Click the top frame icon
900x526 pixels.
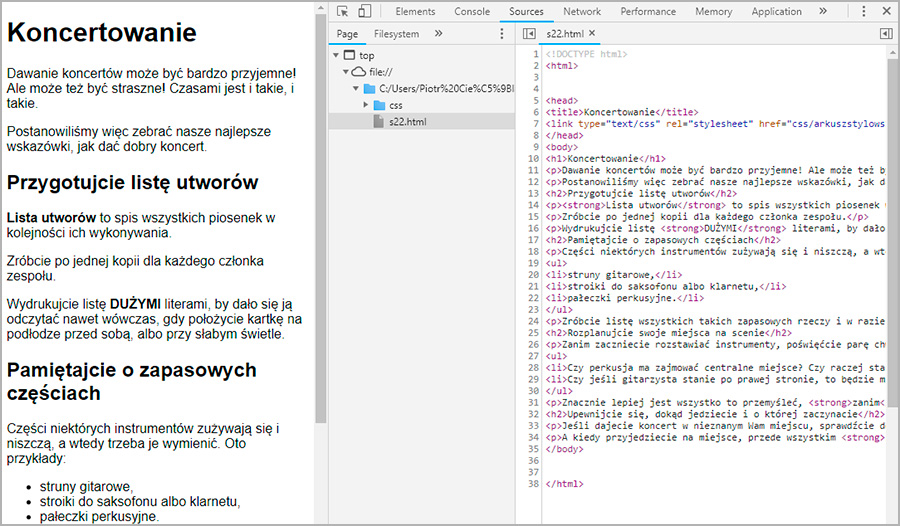[349, 55]
